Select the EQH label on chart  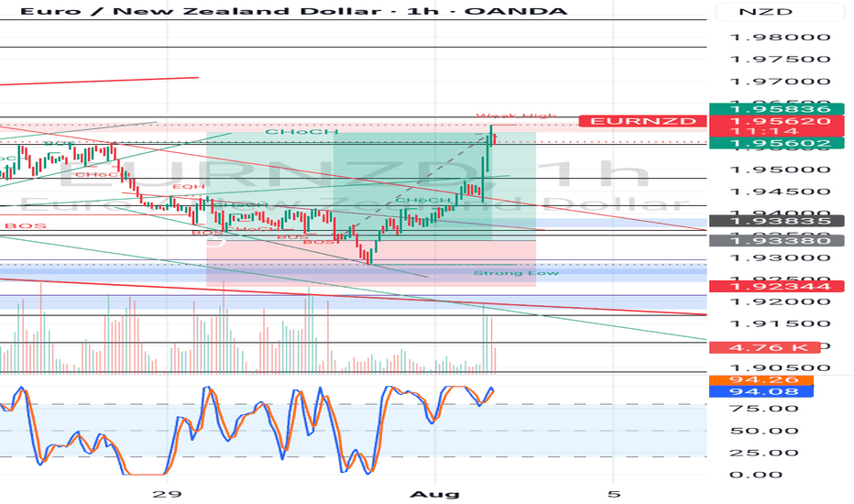189,187
